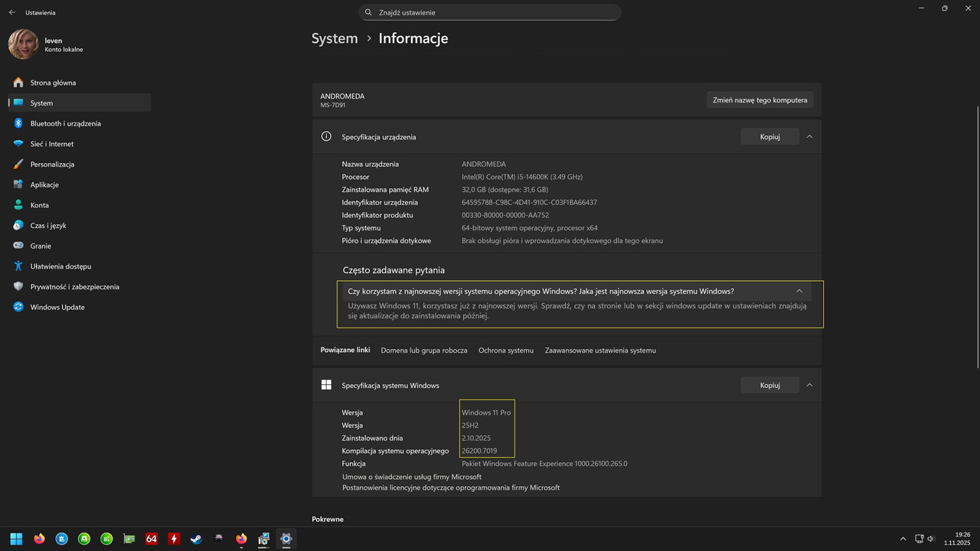Screen dimensions: 980x551
Task: Select the 25H2 version value
Action: coord(471,425)
